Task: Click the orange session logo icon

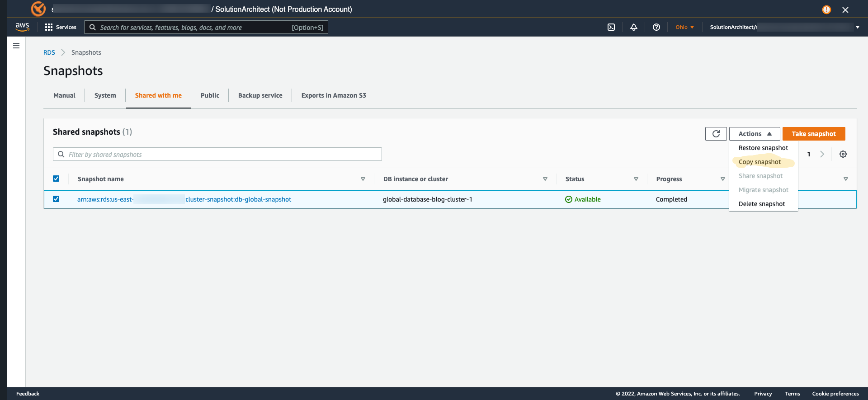Action: (x=38, y=9)
